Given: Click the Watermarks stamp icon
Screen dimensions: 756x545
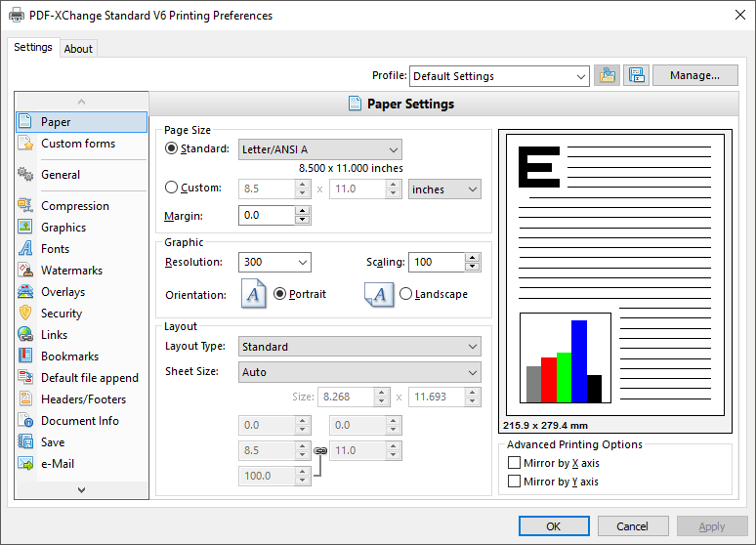Looking at the screenshot, I should [25, 271].
